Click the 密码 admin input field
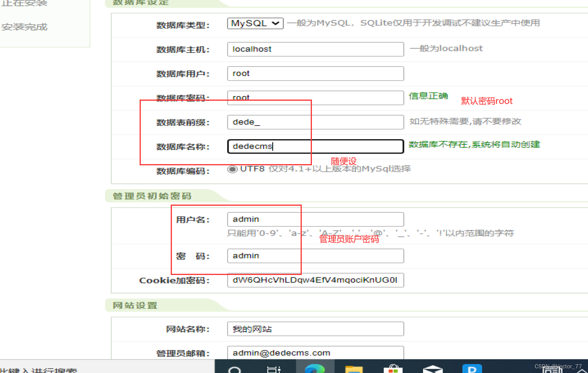588x373 pixels. pos(315,256)
